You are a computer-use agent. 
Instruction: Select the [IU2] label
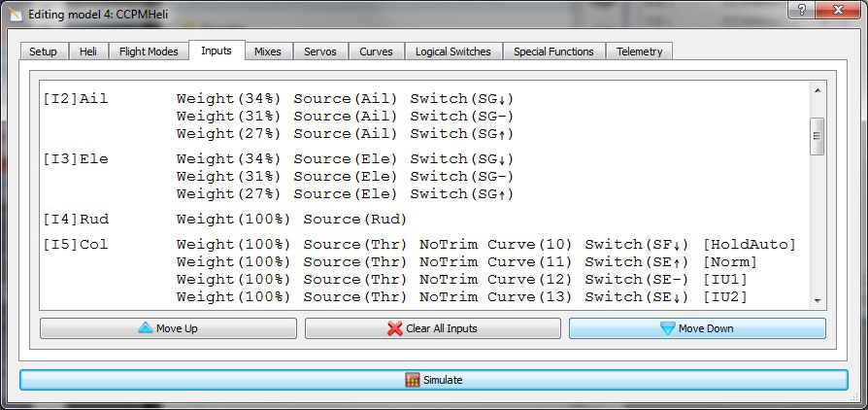(x=725, y=297)
